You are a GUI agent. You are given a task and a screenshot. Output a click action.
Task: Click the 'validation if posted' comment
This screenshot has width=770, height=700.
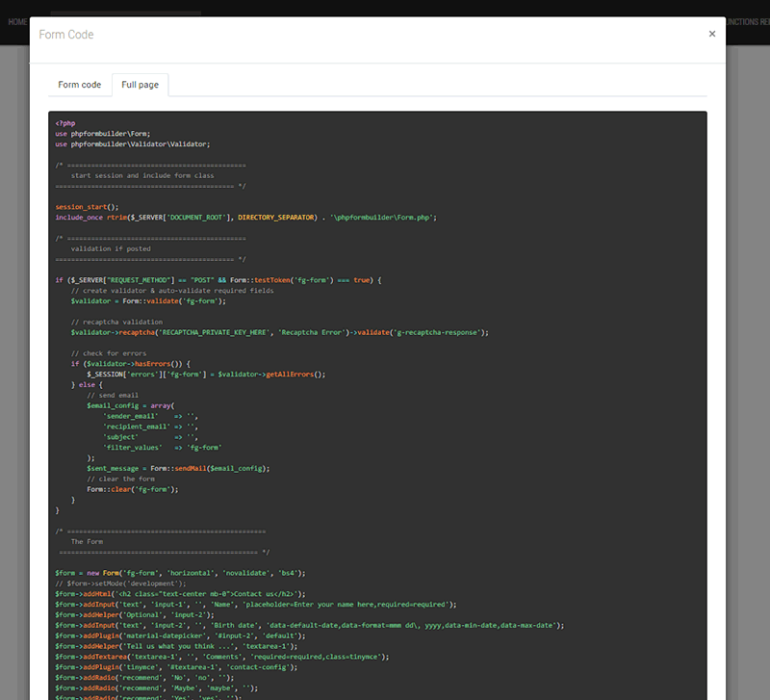click(x=111, y=248)
